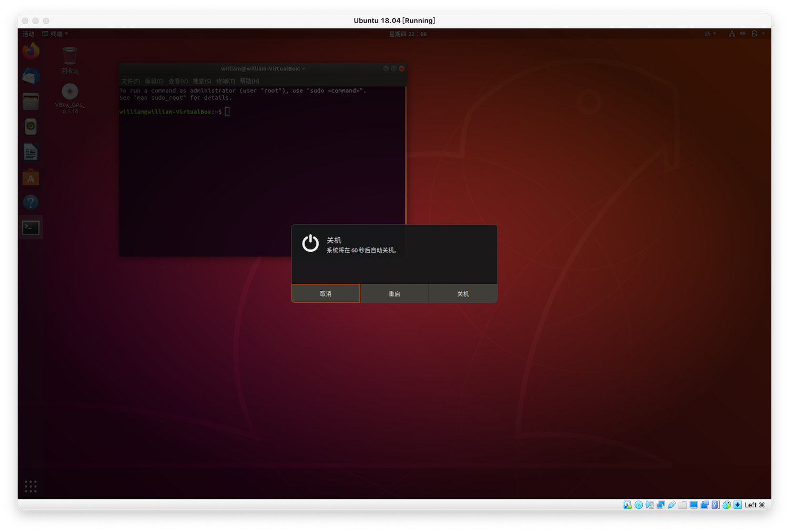Click the VirtualBox hard disk activity icon
Screen dimensions: 789x532
(x=628, y=505)
